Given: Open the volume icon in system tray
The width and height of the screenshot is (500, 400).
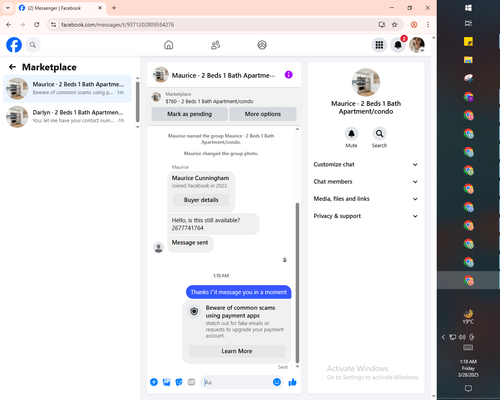Looking at the screenshot, I should [x=462, y=337].
